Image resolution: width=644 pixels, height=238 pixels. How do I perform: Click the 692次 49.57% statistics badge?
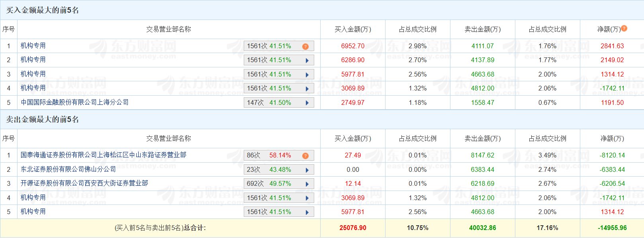pyautogui.click(x=269, y=184)
